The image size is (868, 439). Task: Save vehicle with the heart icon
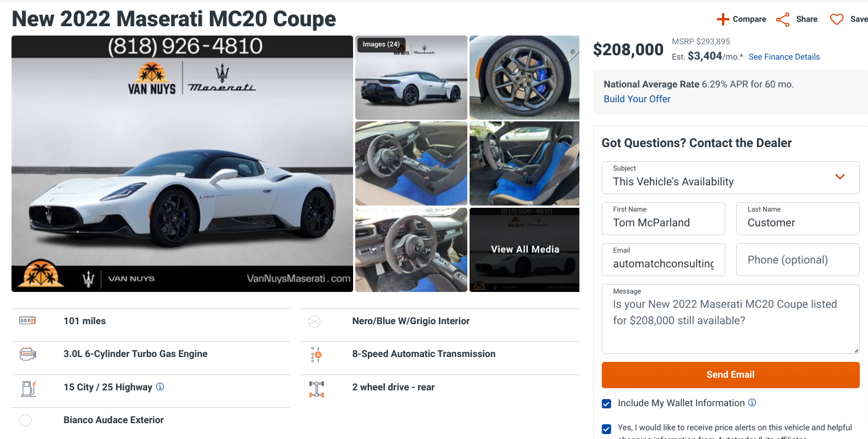[x=836, y=20]
